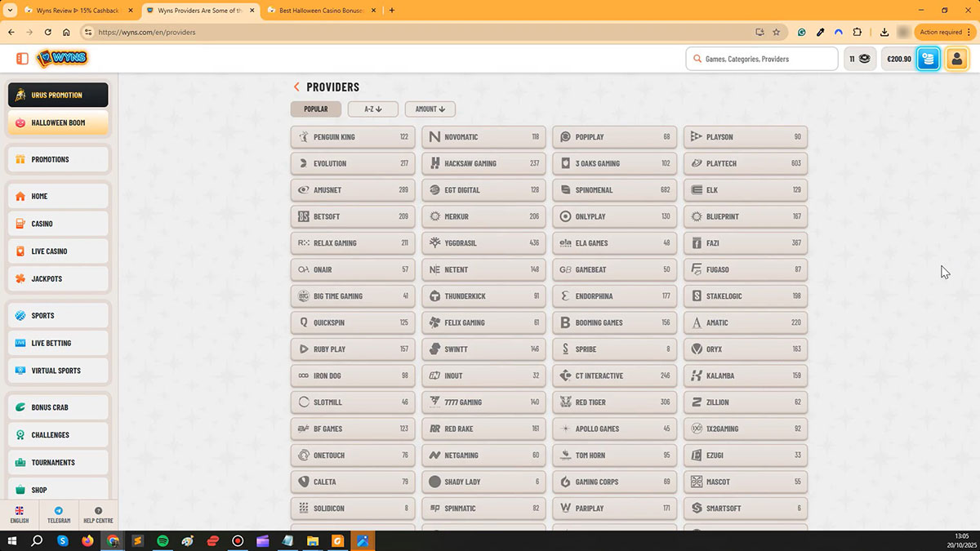This screenshot has height=551, width=980.
Task: Open the Hacksaw Gaming provider
Action: point(483,163)
